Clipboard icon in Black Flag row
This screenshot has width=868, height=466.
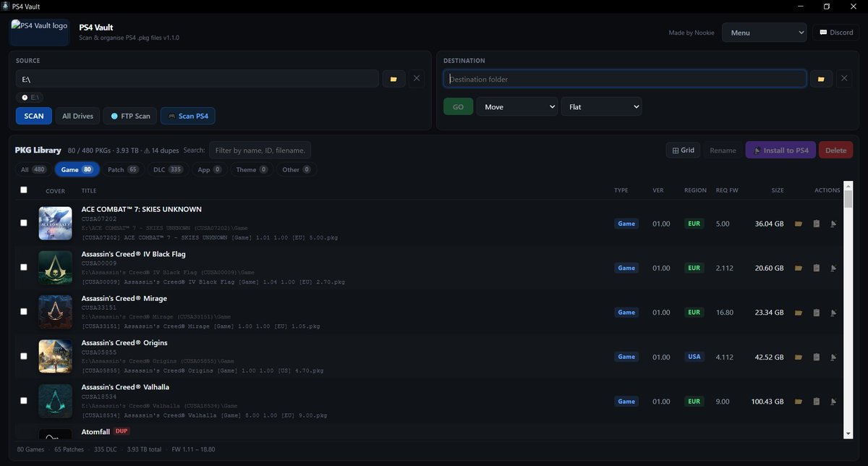click(816, 268)
